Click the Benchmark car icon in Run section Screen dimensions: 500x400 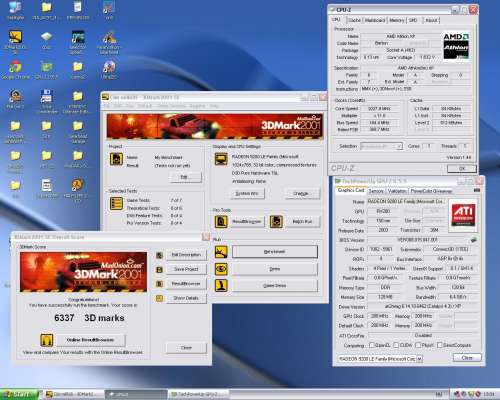click(x=221, y=252)
